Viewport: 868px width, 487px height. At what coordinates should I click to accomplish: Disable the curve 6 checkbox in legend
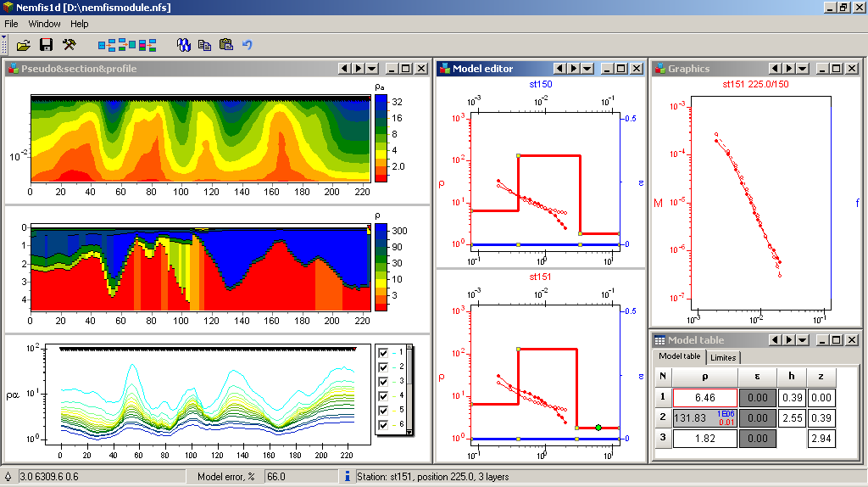tap(383, 424)
